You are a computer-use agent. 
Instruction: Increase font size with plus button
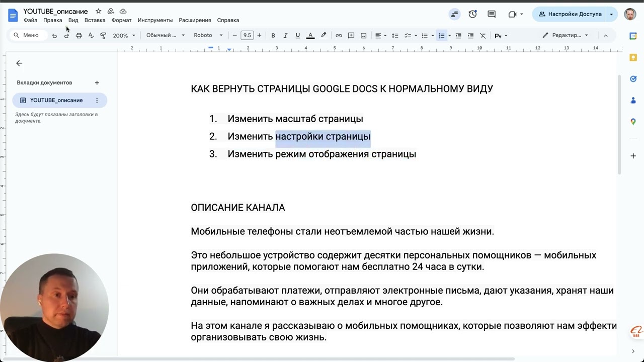tap(259, 36)
